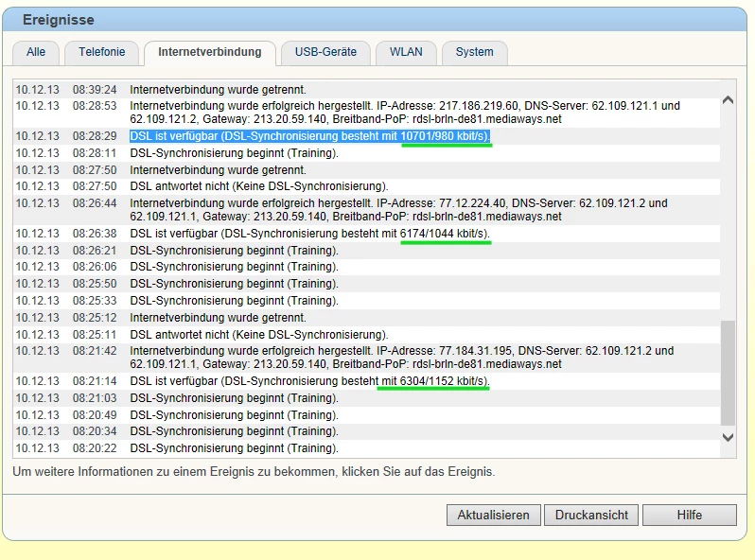Select the 08:28:53 connection established event
This screenshot has width=755, height=560.
tap(366, 113)
